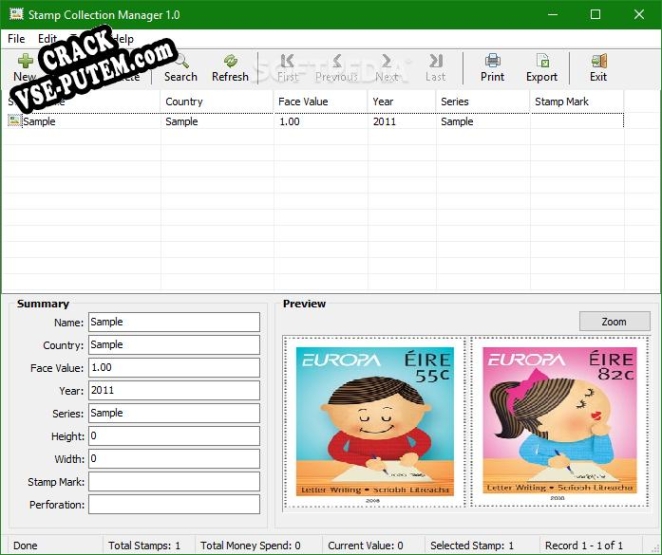Image resolution: width=662 pixels, height=555 pixels.
Task: Click the Exit door icon
Action: [599, 61]
